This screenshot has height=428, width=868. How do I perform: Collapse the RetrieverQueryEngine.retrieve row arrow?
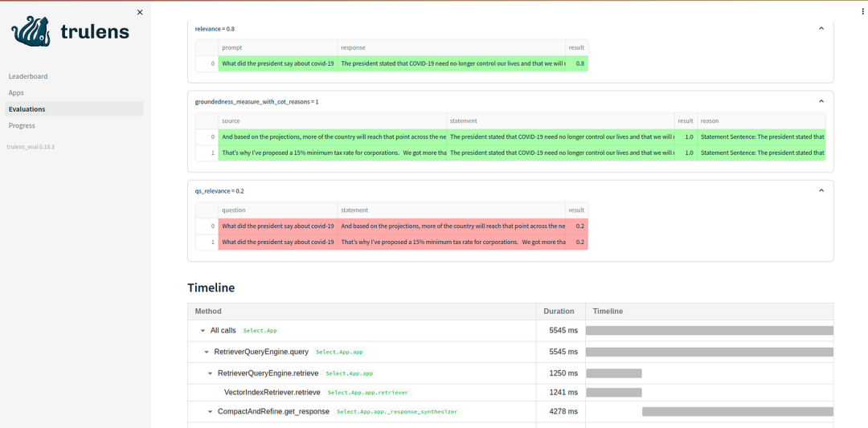pos(211,373)
